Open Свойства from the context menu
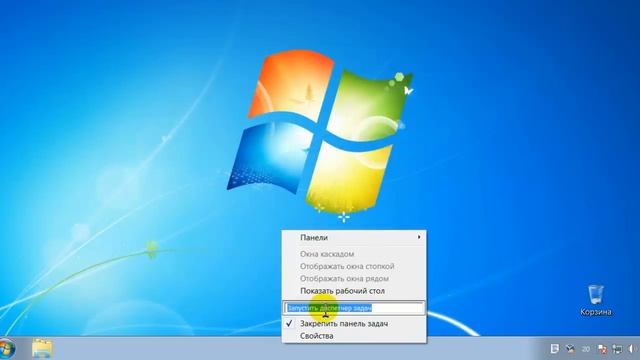This screenshot has height=360, width=640. point(354,336)
